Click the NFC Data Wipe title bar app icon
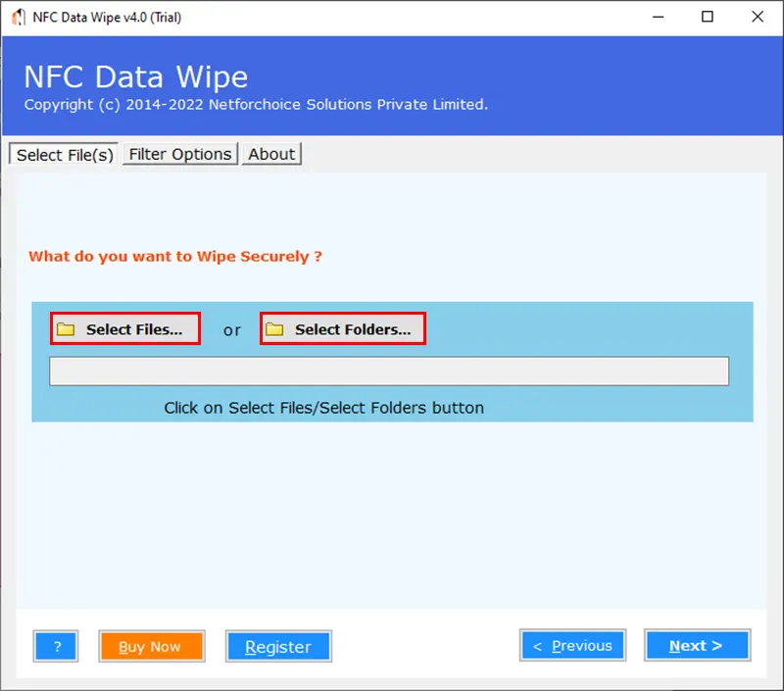This screenshot has width=784, height=691. 19,17
